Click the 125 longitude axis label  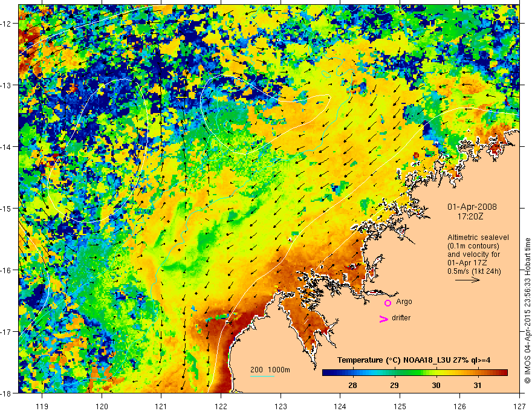pyautogui.click(x=400, y=406)
